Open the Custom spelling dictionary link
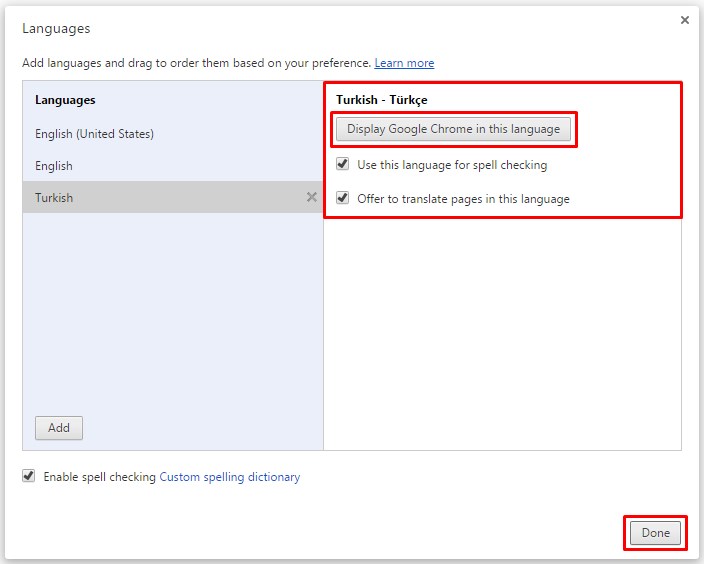The width and height of the screenshot is (704, 564). (229, 477)
